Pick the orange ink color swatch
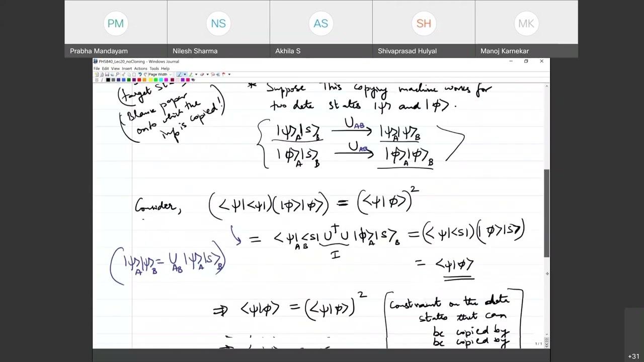The image size is (644, 362). pos(144,80)
